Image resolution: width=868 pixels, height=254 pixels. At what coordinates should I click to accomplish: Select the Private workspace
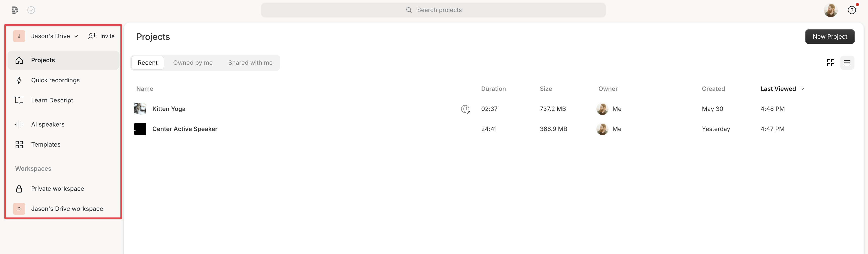58,188
